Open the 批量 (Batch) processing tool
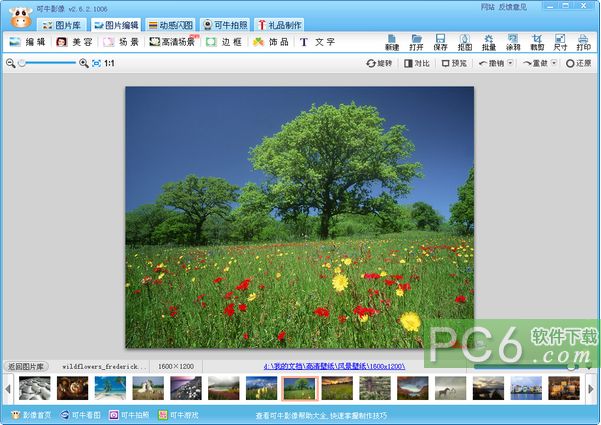601x425 pixels. coord(488,41)
